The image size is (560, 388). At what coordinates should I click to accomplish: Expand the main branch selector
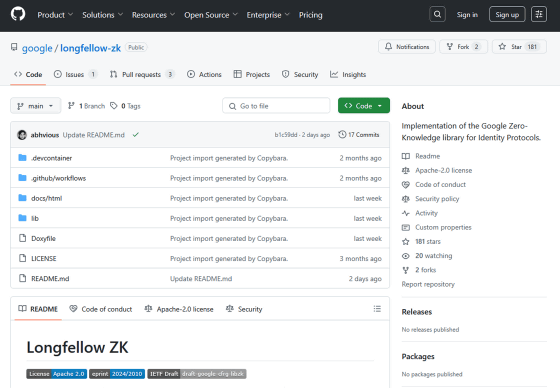click(35, 106)
